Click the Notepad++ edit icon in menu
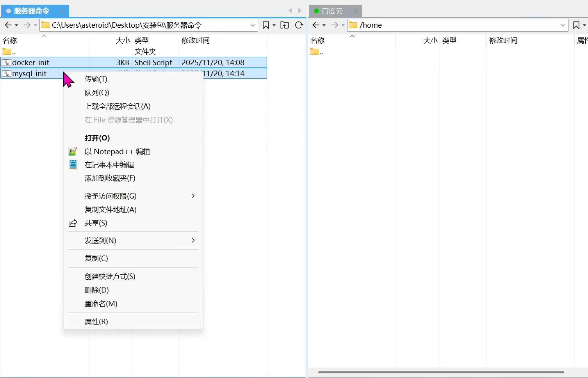Screen dimensions: 588x378 (x=73, y=151)
